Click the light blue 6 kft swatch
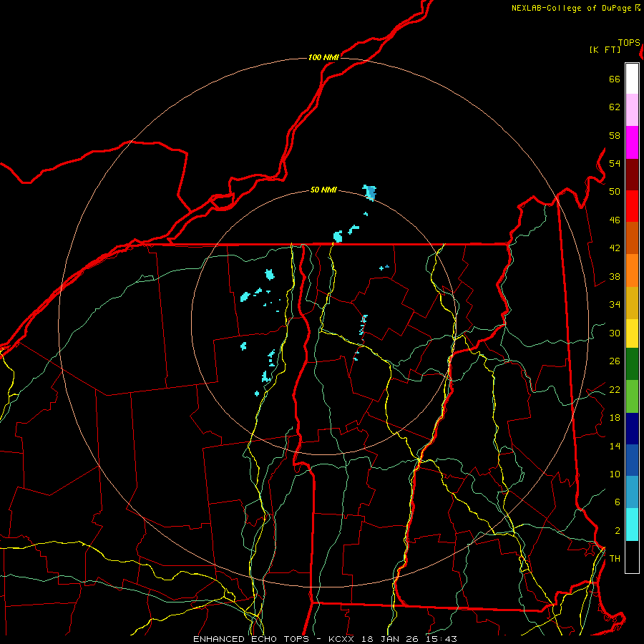This screenshot has width=644, height=644. pyautogui.click(x=632, y=492)
